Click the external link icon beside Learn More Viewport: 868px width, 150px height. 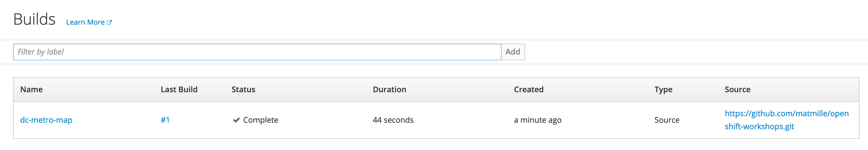coord(109,22)
